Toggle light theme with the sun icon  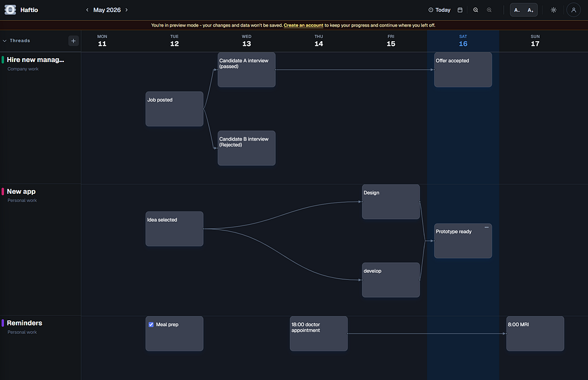[553, 10]
